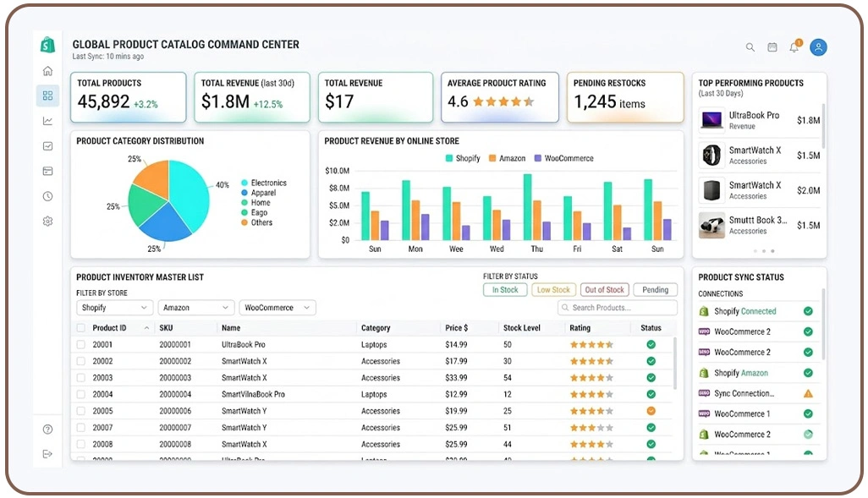
Task: Open the notifications bell icon
Action: coord(795,47)
